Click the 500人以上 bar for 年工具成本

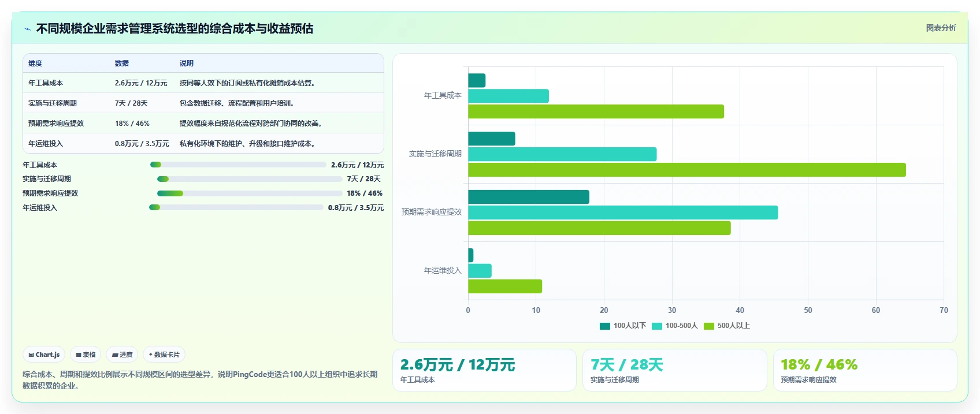pyautogui.click(x=596, y=111)
